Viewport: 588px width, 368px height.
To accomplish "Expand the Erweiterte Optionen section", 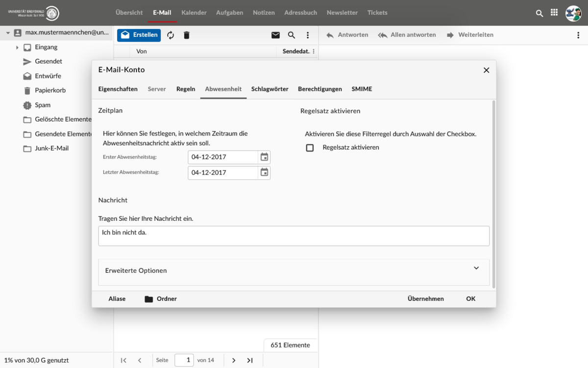I will pos(476,268).
